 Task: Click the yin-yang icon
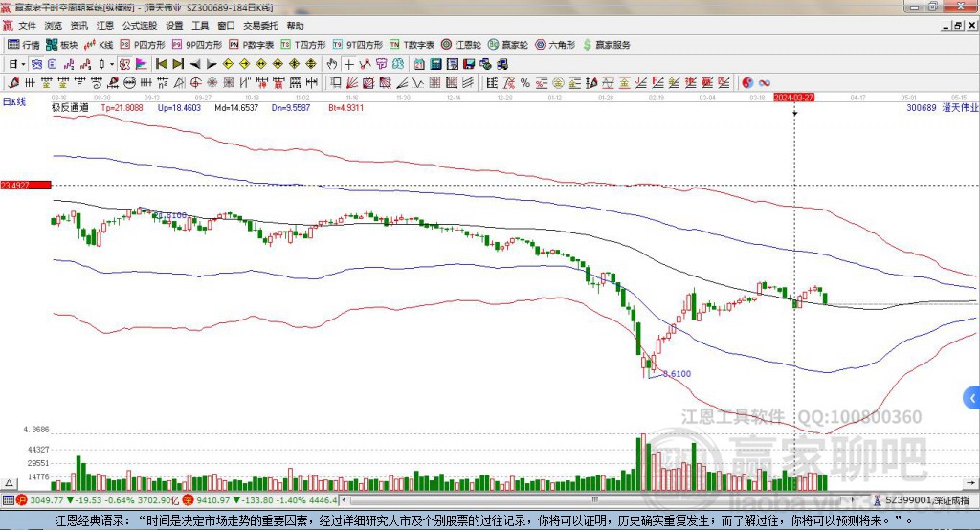pyautogui.click(x=747, y=82)
